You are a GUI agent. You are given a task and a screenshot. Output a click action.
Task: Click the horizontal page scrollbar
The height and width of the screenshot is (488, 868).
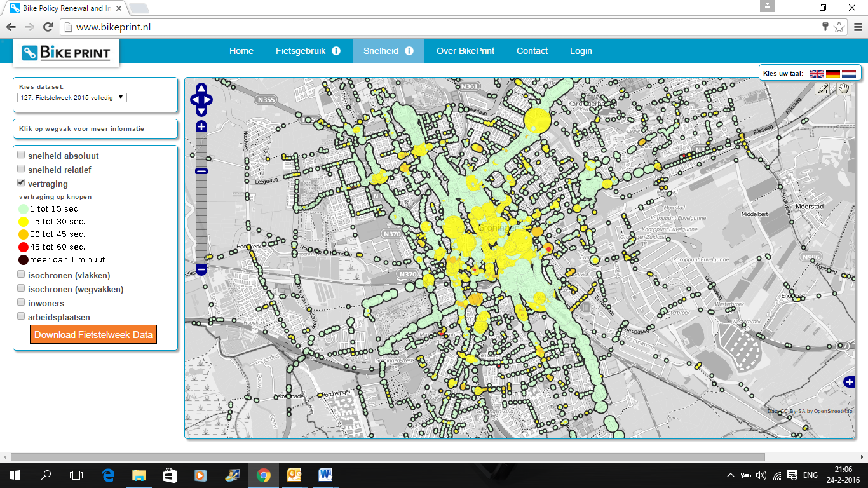pos(388,456)
